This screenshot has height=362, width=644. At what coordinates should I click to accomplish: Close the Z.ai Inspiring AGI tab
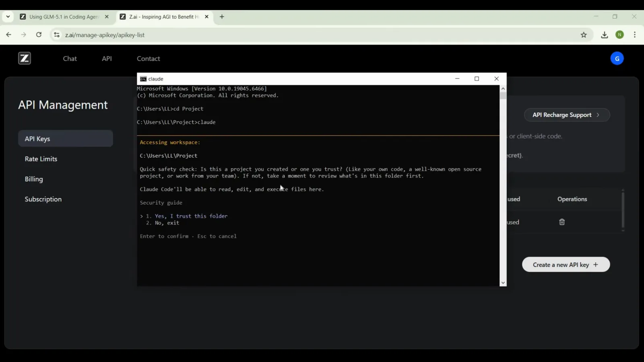(206, 17)
